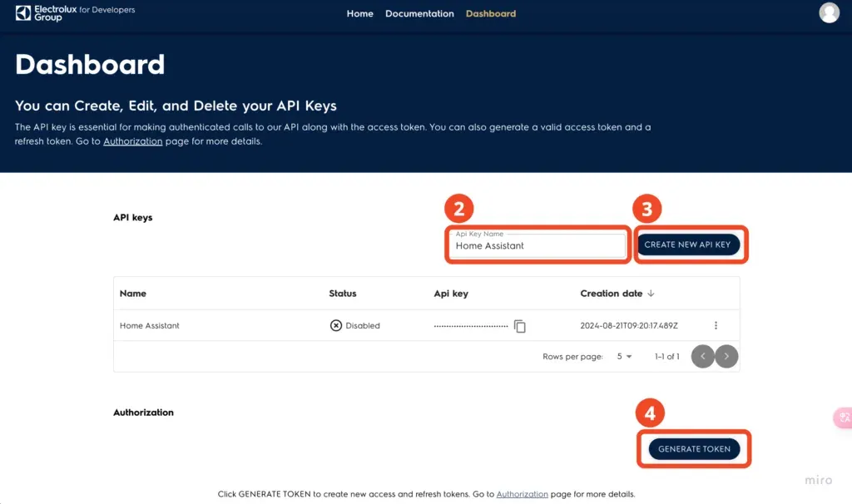852x504 pixels.
Task: Open the kebab menu for Home Assistant key
Action: click(716, 325)
